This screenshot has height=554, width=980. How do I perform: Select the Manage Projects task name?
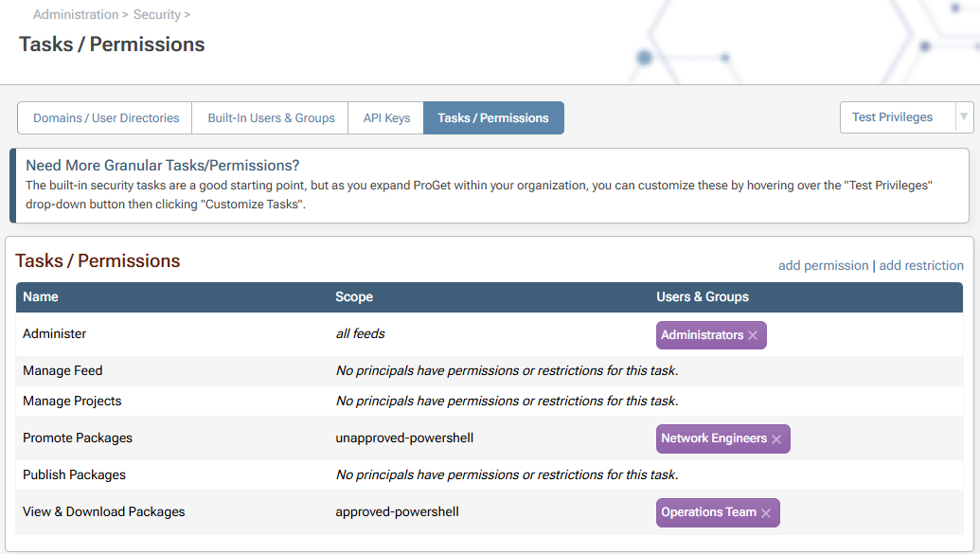72,401
